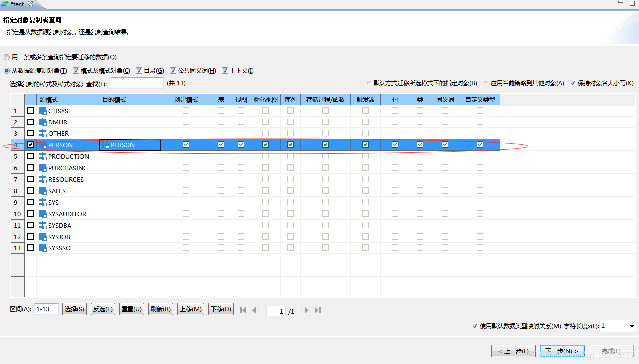Click the RESOURCES schema icon
This screenshot has width=639, height=364.
pyautogui.click(x=43, y=179)
